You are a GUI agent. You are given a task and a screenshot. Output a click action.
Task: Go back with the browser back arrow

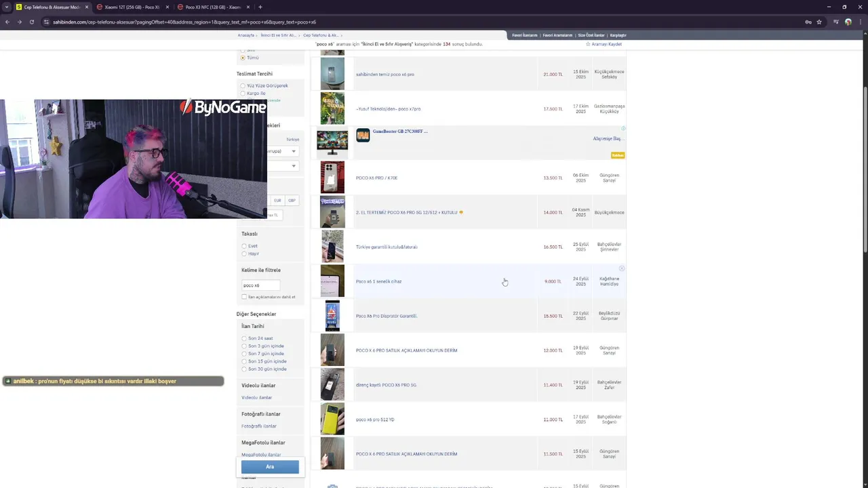pos(7,22)
